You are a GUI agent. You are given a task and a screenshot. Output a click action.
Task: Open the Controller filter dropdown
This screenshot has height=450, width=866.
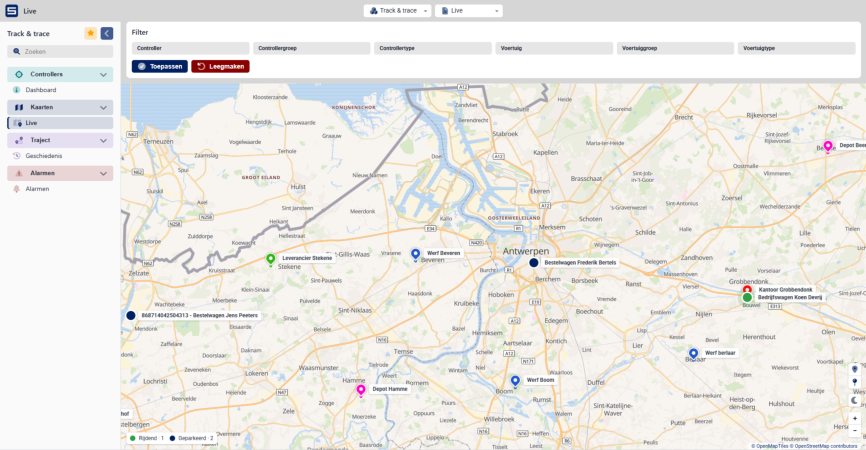pos(191,48)
